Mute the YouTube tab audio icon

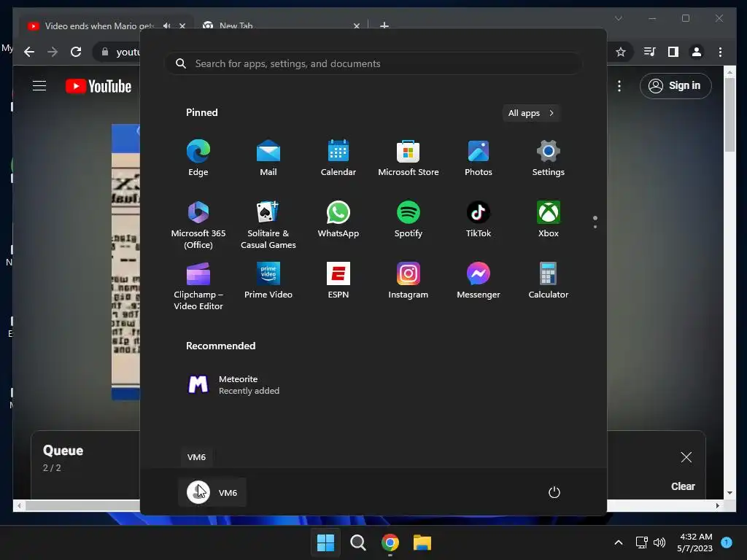click(x=167, y=26)
